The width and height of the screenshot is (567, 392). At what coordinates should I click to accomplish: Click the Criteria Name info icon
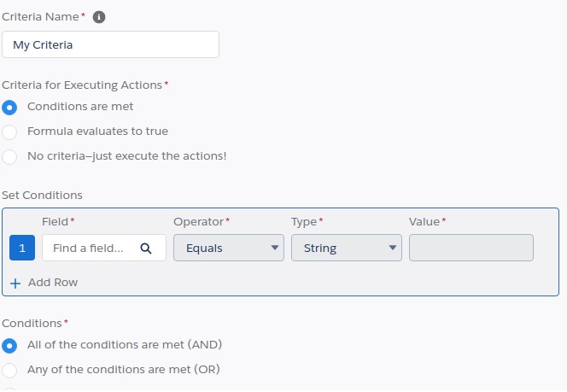(99, 17)
